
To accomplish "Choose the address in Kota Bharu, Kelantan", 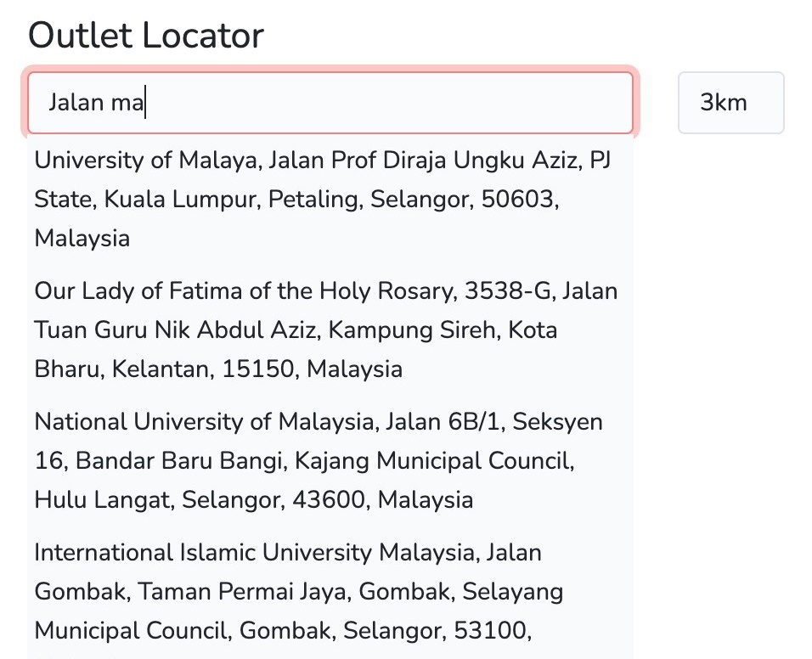I will (330, 329).
